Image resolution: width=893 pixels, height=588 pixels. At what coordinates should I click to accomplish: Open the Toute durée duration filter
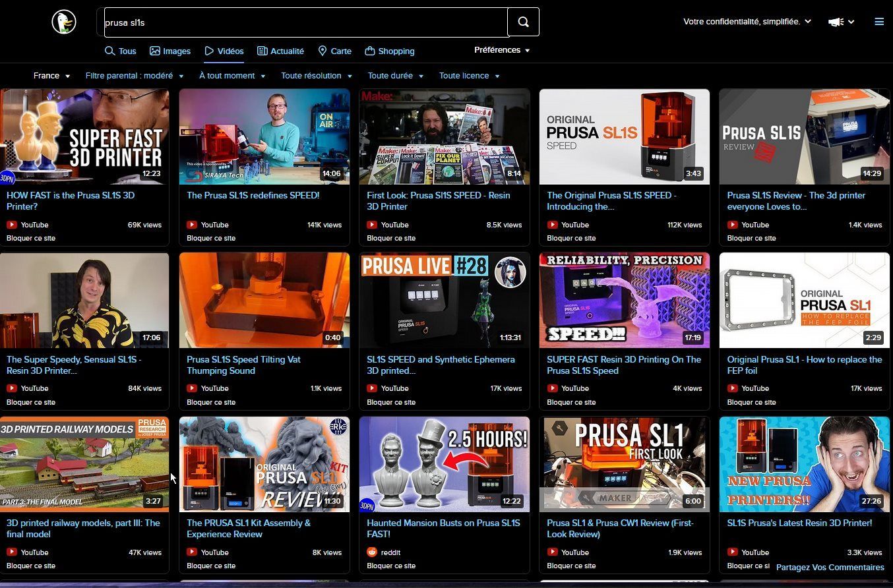pos(396,76)
